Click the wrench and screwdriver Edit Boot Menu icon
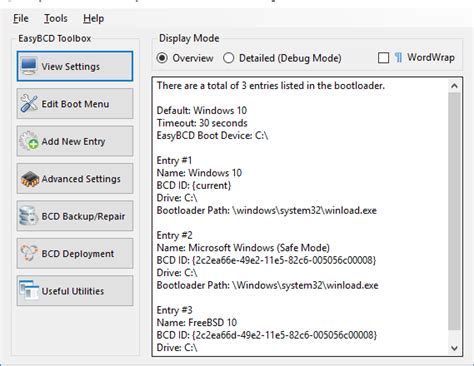The height and width of the screenshot is (366, 474). pyautogui.click(x=29, y=103)
